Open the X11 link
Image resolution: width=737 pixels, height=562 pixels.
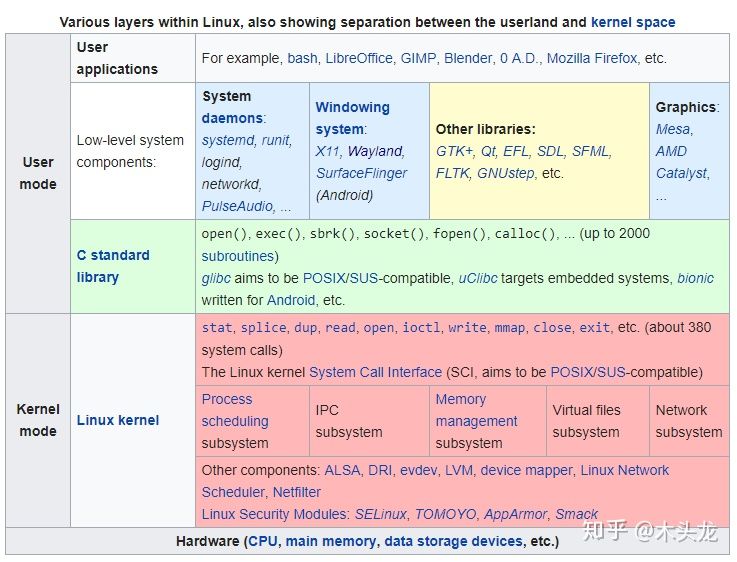pos(327,151)
